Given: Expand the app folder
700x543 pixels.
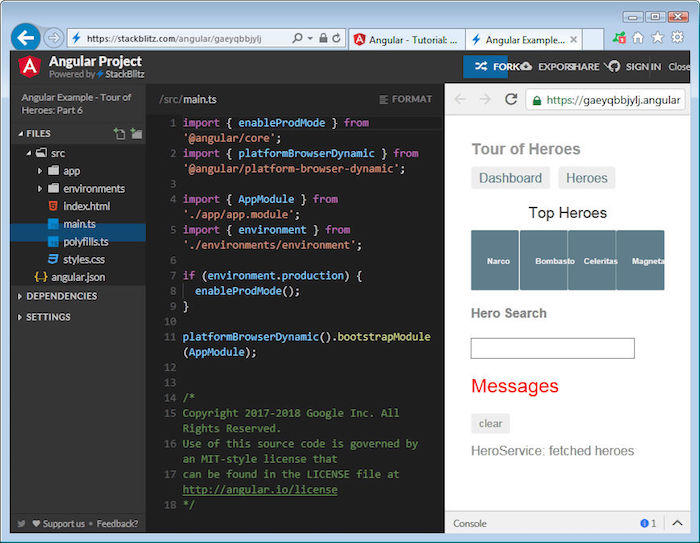Looking at the screenshot, I should pyautogui.click(x=39, y=171).
